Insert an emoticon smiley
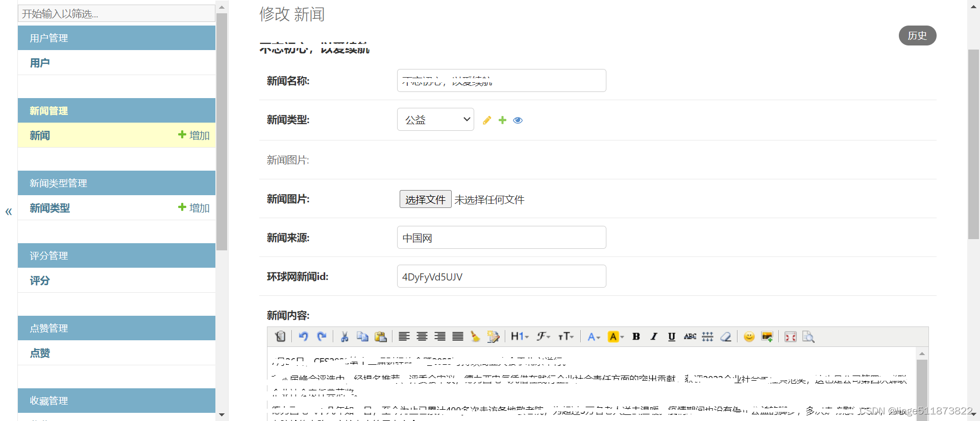The image size is (980, 421). 749,337
